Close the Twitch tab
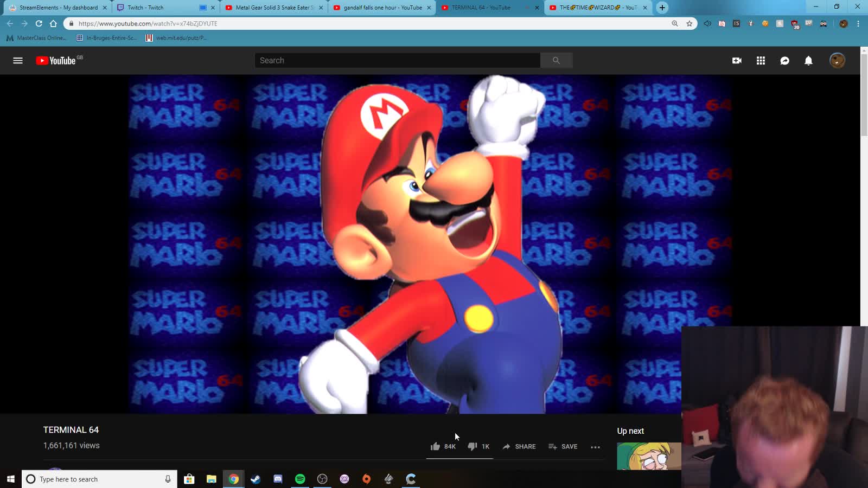Viewport: 868px width, 488px height. 213,8
